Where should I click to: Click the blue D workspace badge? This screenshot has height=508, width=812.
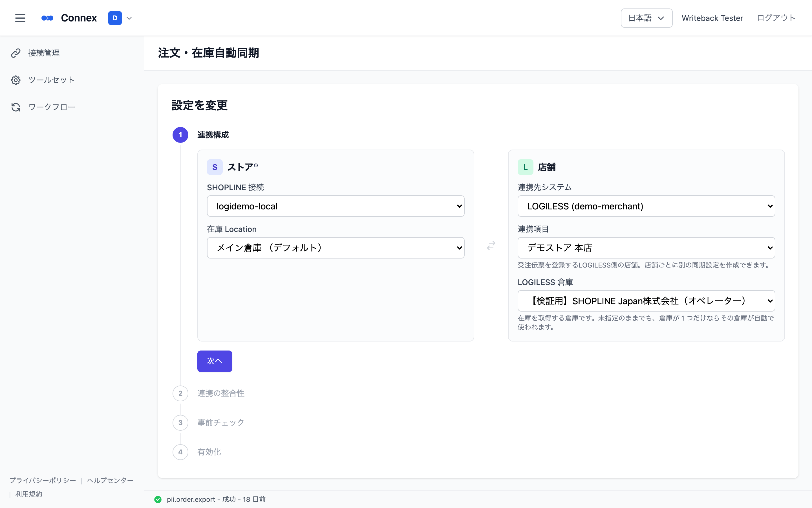click(115, 18)
